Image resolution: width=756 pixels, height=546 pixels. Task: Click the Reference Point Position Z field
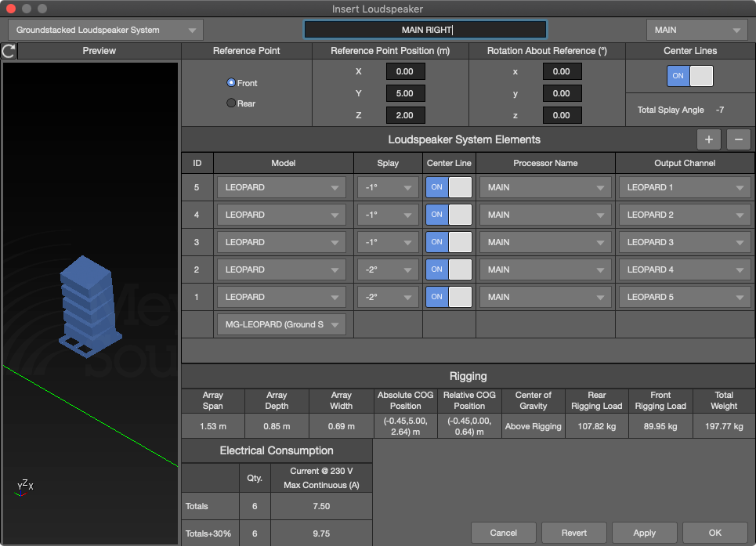405,115
